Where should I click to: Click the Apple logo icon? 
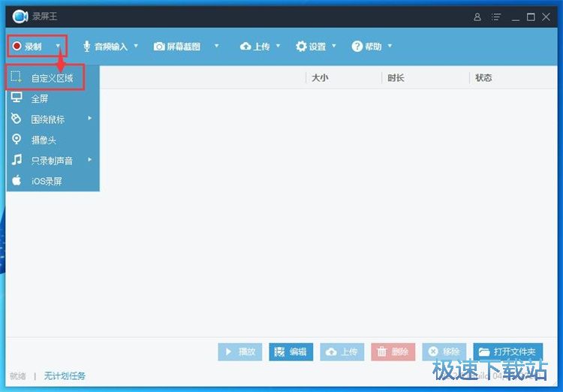tap(17, 180)
